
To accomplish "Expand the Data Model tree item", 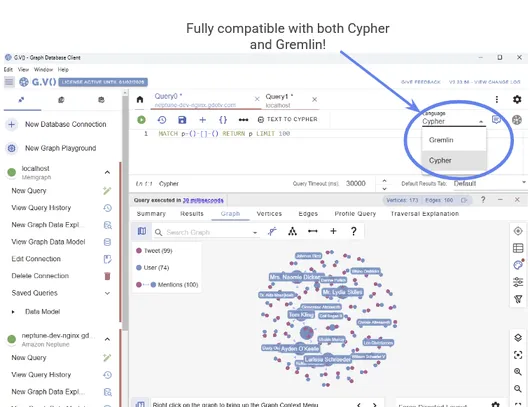I will pos(13,312).
